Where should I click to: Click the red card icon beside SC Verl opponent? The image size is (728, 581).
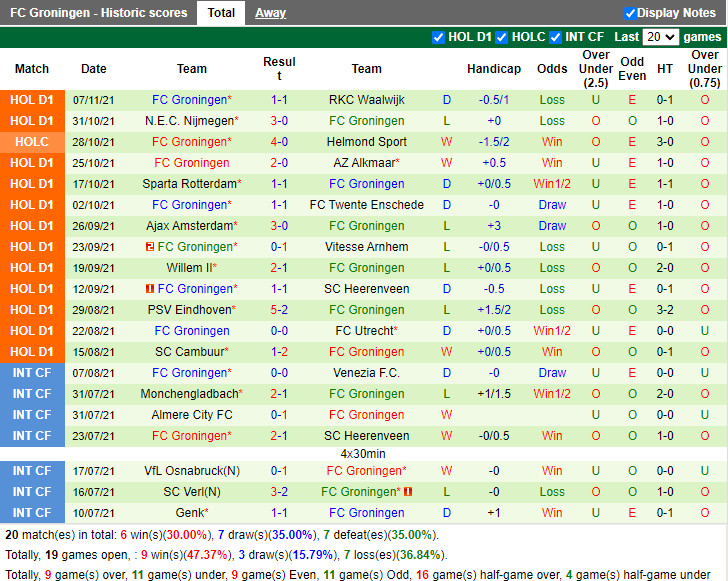click(408, 491)
